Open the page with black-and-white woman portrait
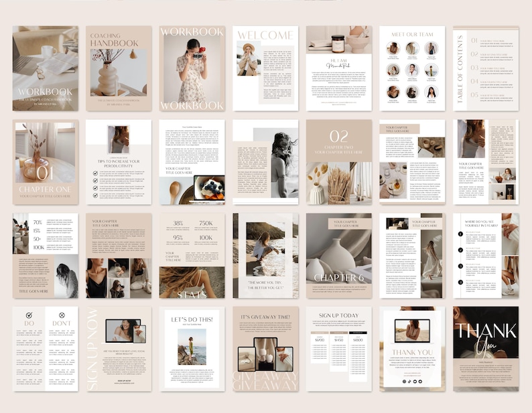Image resolution: width=532 pixels, height=413 pixels. point(265,162)
